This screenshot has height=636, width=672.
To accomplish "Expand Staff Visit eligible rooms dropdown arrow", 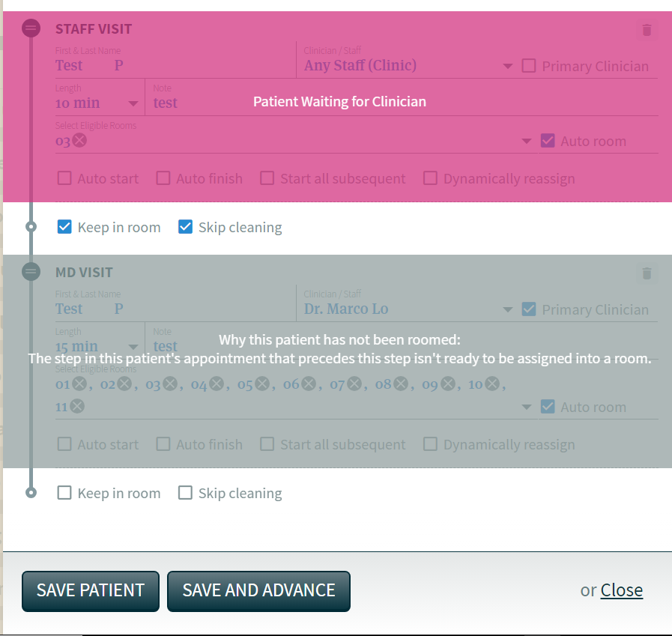I will (527, 141).
